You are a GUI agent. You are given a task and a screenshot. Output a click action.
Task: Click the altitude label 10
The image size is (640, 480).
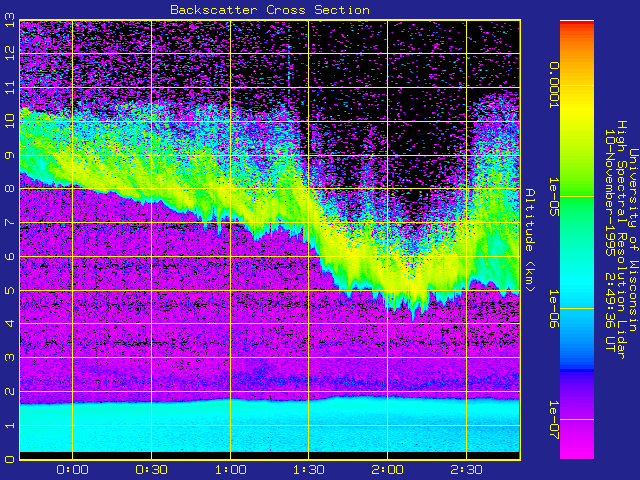click(x=9, y=121)
